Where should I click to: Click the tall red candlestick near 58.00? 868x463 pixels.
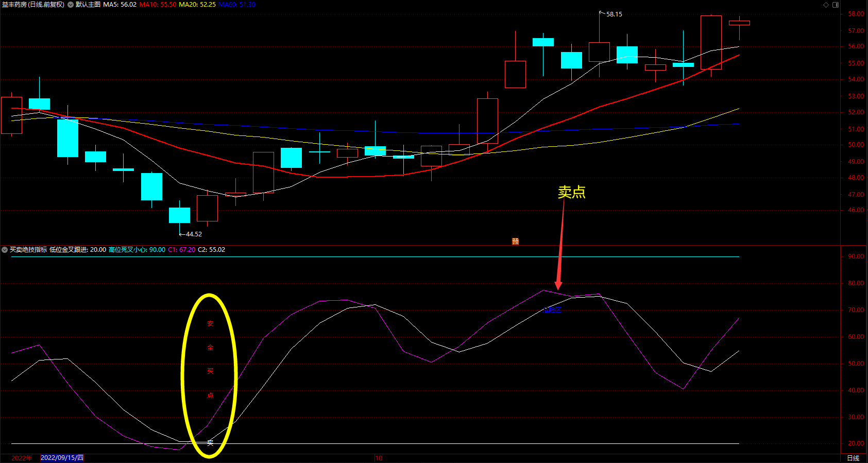tap(711, 42)
